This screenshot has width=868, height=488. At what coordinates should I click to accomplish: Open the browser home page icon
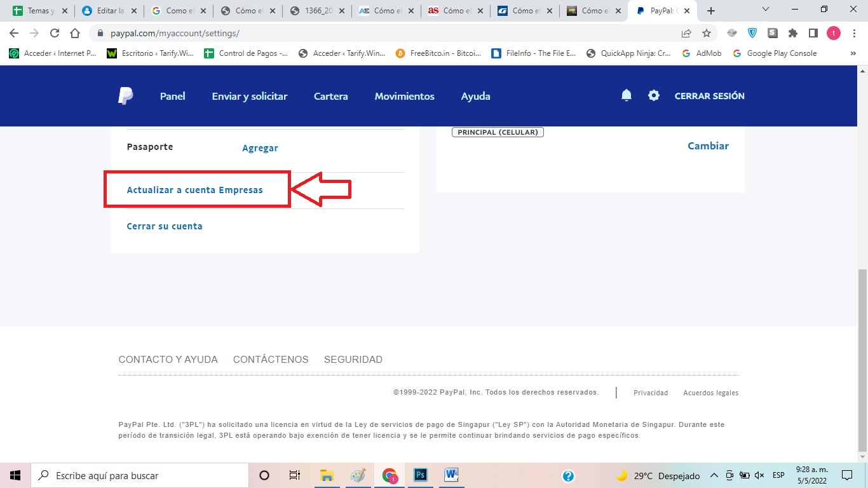click(x=75, y=33)
